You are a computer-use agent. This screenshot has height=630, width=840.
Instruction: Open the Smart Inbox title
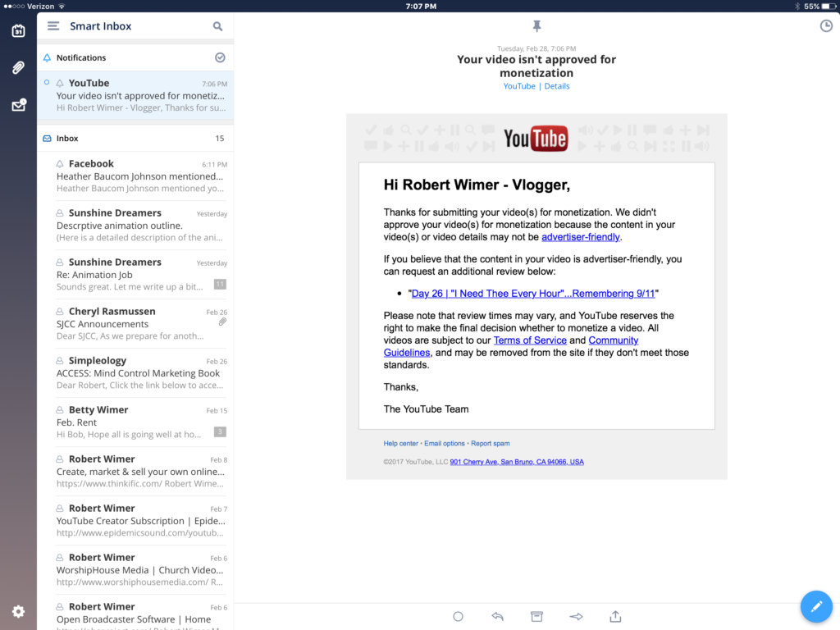101,26
